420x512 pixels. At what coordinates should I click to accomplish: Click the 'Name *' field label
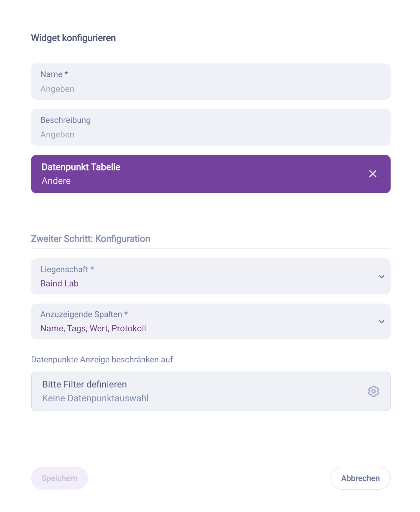(x=54, y=74)
